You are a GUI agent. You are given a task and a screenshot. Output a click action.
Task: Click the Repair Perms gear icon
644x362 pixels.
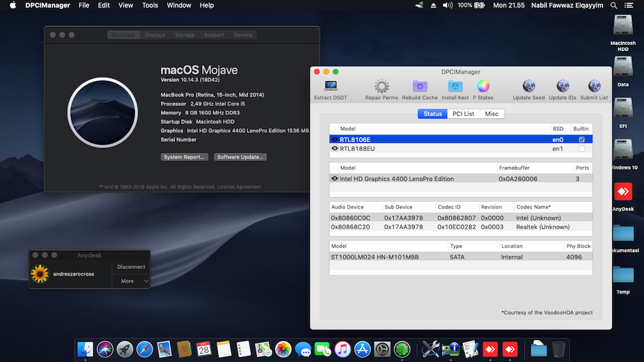coord(381,86)
